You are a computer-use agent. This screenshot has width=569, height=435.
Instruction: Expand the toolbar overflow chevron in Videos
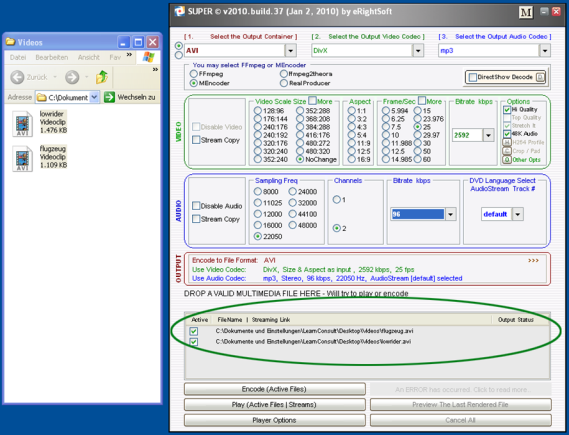(x=155, y=69)
